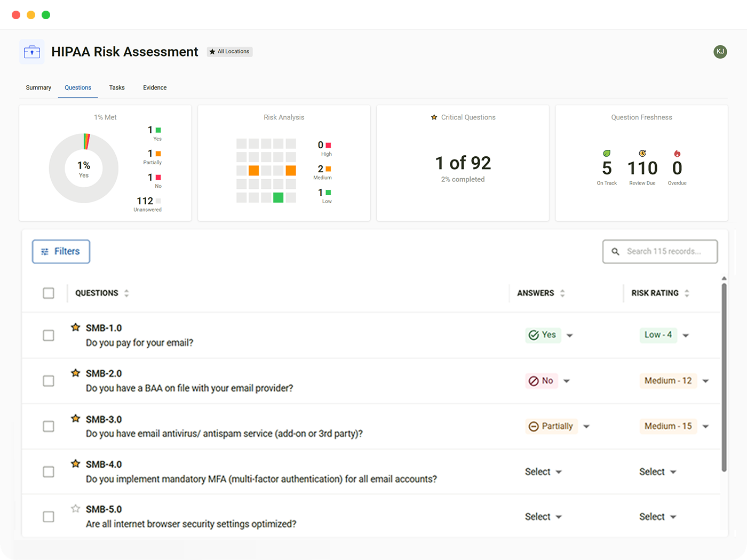This screenshot has height=560, width=747.
Task: Open the Filters button
Action: point(61,252)
